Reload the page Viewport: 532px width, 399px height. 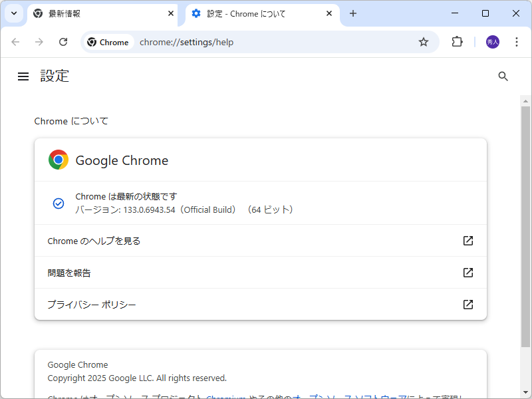click(63, 41)
